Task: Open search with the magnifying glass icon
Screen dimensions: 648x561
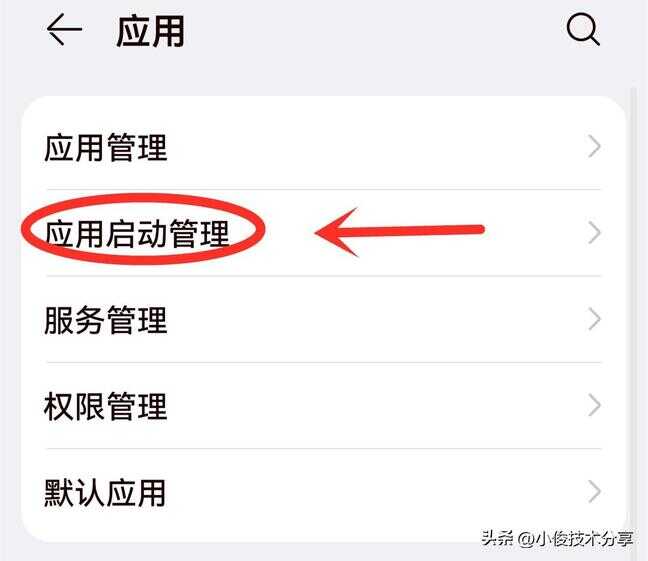Action: [x=583, y=30]
